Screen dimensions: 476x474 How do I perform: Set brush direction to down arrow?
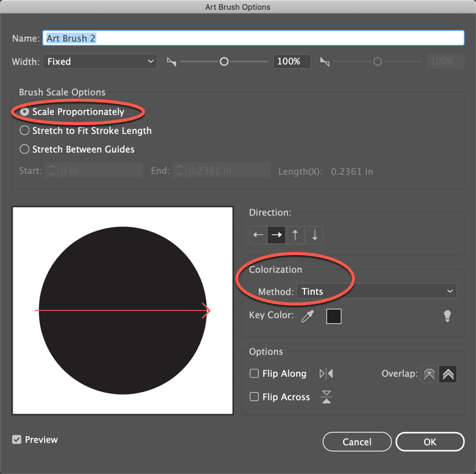coord(314,235)
